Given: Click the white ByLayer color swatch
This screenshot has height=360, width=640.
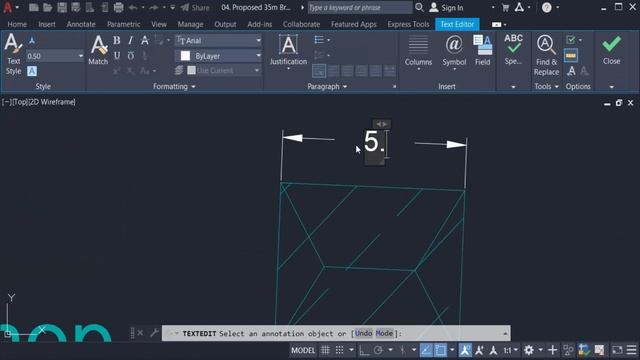Looking at the screenshot, I should (185, 56).
